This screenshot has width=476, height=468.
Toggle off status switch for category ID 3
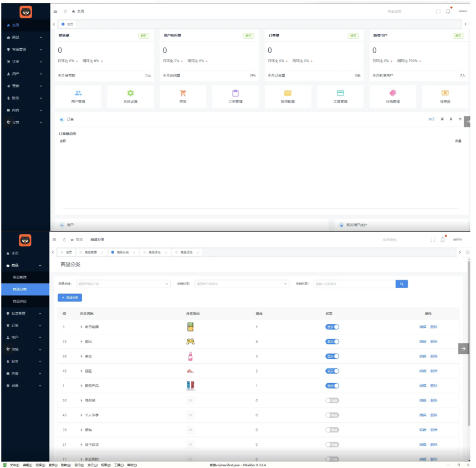[332, 327]
